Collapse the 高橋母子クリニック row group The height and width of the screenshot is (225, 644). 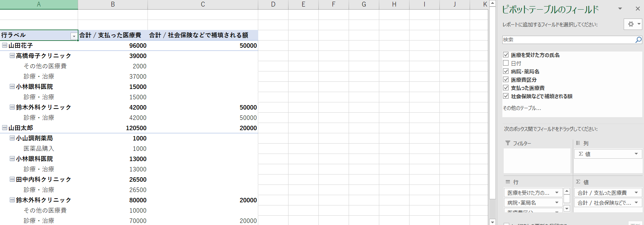click(12, 56)
